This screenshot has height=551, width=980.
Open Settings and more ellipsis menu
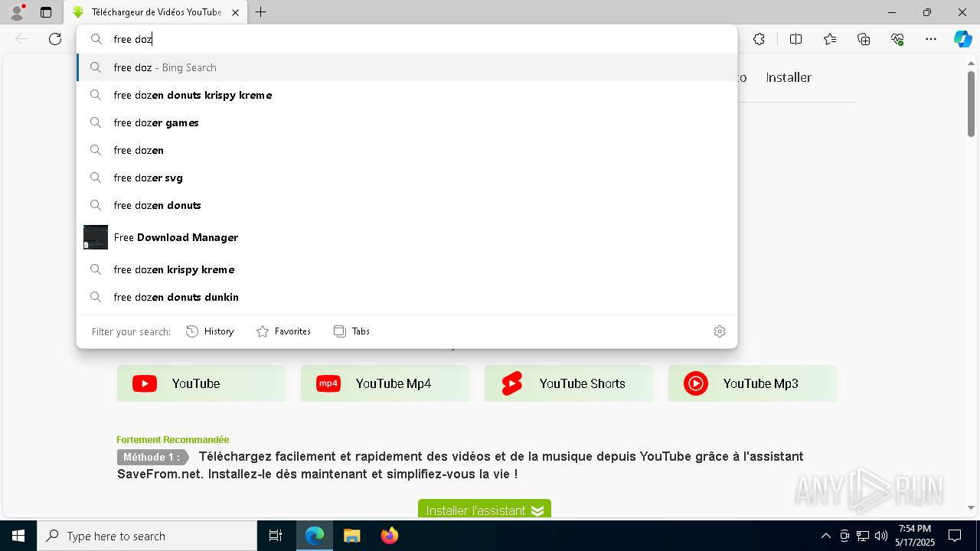[931, 39]
